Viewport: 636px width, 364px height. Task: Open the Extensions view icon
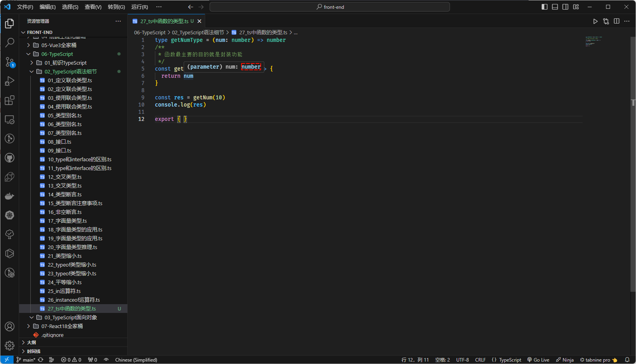tap(10, 100)
